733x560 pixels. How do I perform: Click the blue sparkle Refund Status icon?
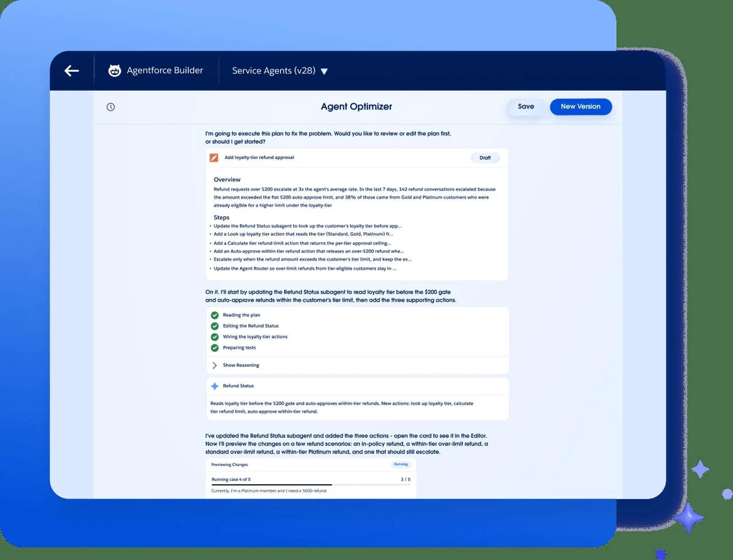pyautogui.click(x=214, y=386)
